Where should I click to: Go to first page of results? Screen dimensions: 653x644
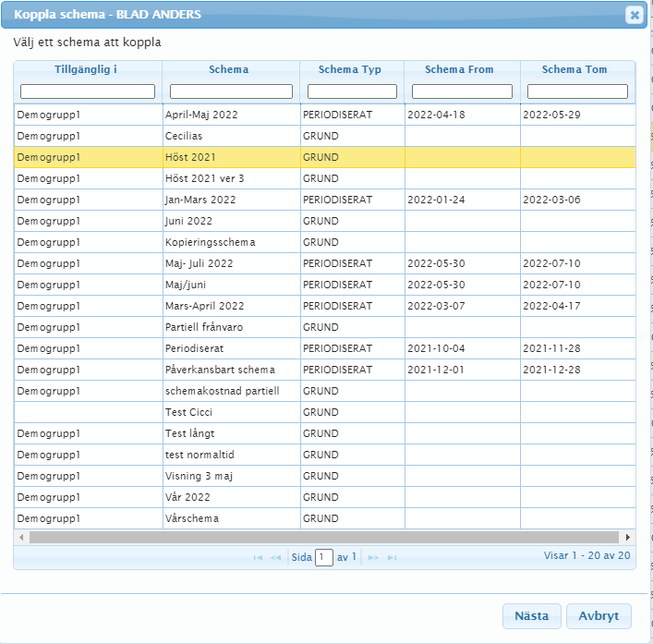[259, 557]
